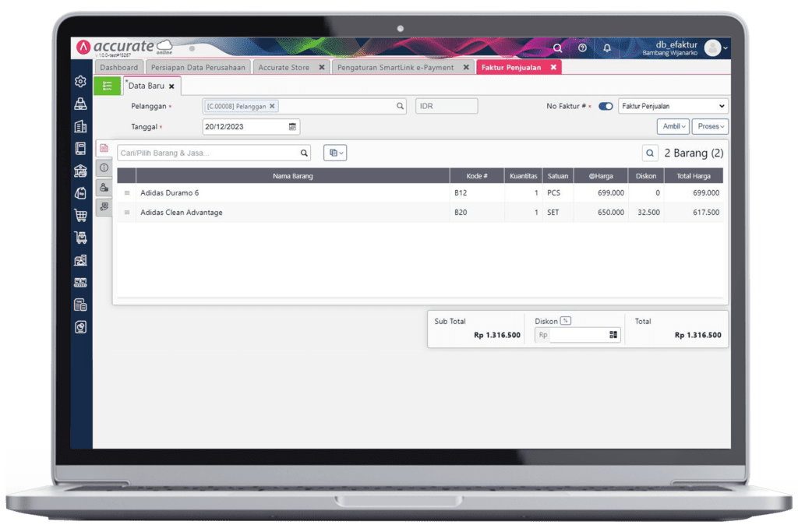Click the Kuantitas column header
Image resolution: width=798 pixels, height=532 pixels.
coord(523,176)
